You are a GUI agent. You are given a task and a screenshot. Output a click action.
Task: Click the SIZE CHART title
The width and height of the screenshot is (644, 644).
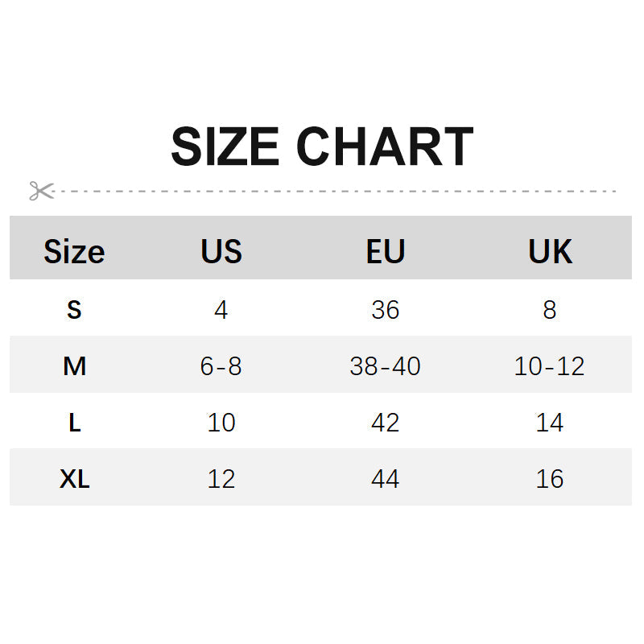pos(321,147)
